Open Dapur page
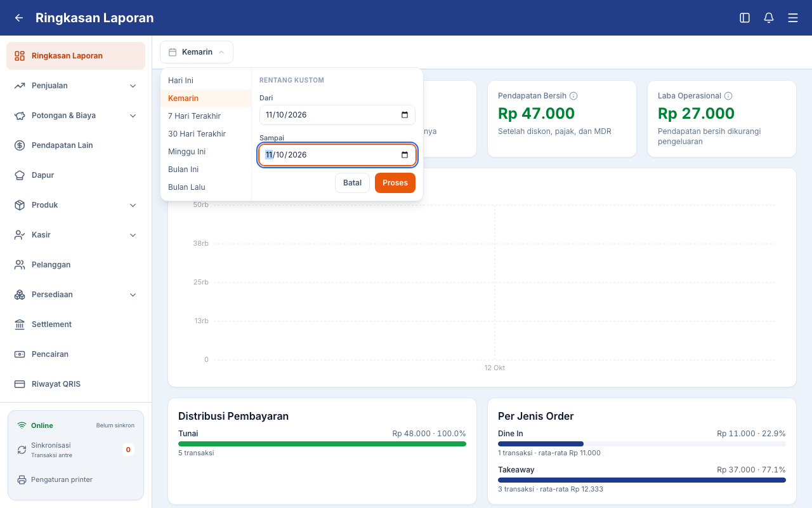This screenshot has height=508, width=812. 75,175
